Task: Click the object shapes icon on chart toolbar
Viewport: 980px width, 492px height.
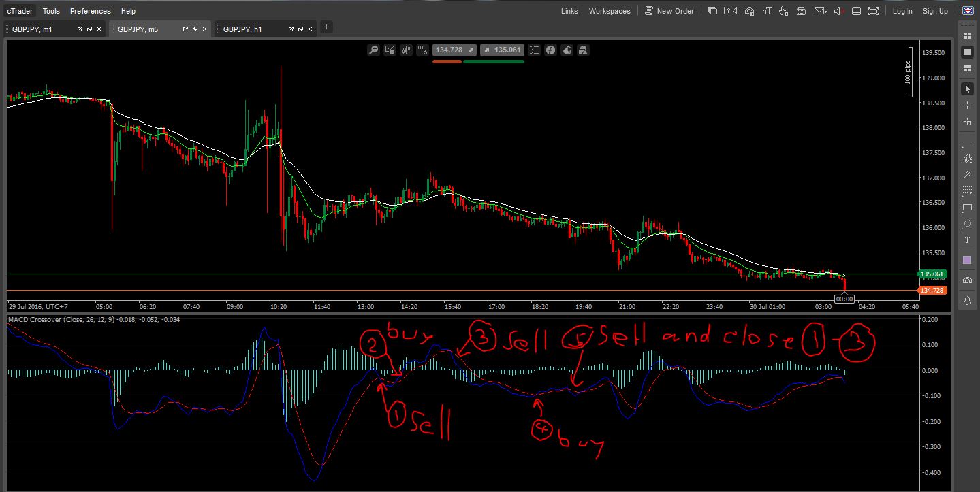Action: pyautogui.click(x=583, y=50)
